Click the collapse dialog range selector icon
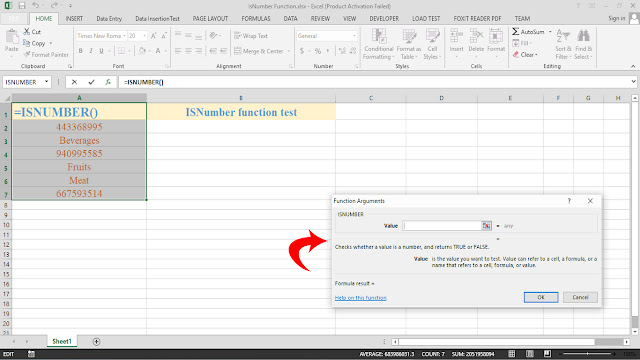Viewport: 640px width, 360px height. coord(487,226)
